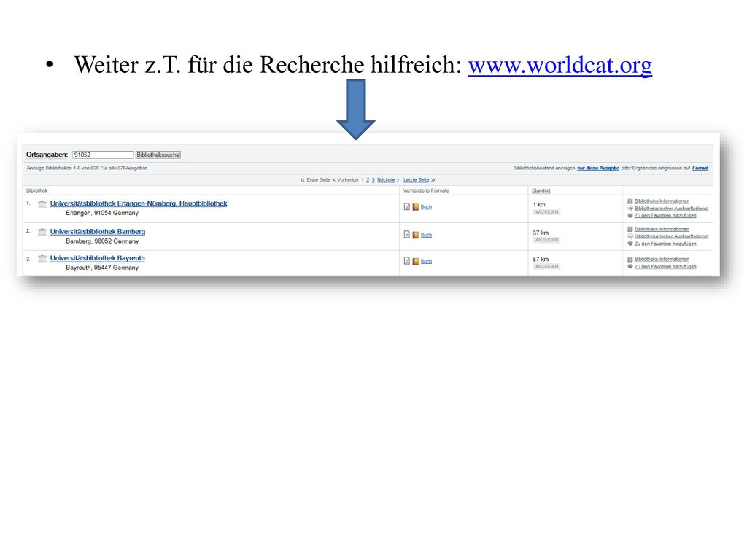Click the library building icon for Bamberg
Image resolution: width=747 pixels, height=560 pixels.
click(x=42, y=232)
